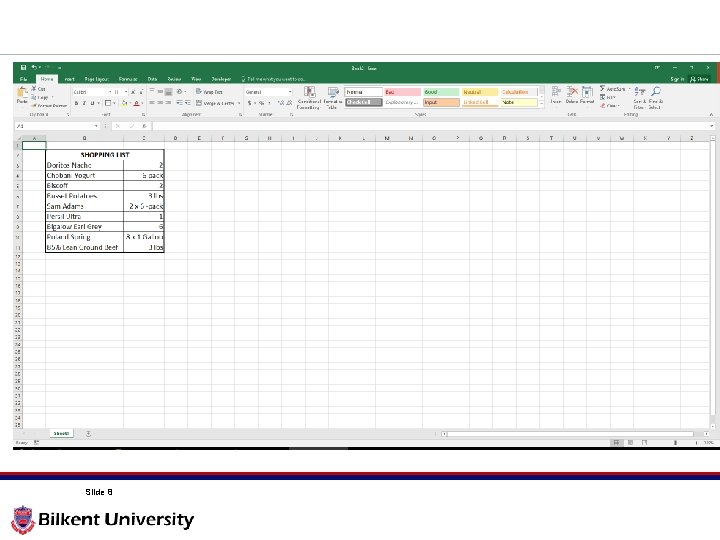
Task: Toggle Italic formatting
Action: point(84,103)
